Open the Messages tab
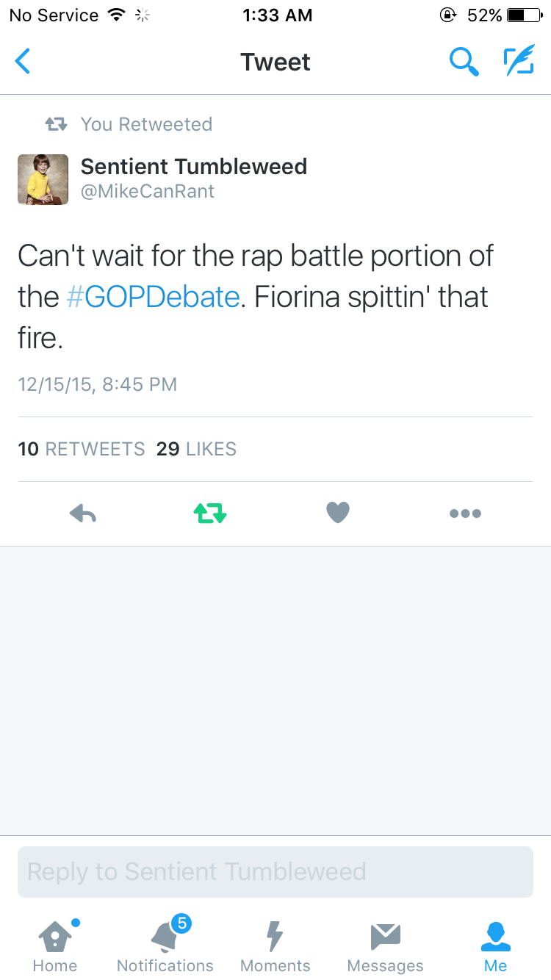This screenshot has height=980, width=551. [x=386, y=946]
